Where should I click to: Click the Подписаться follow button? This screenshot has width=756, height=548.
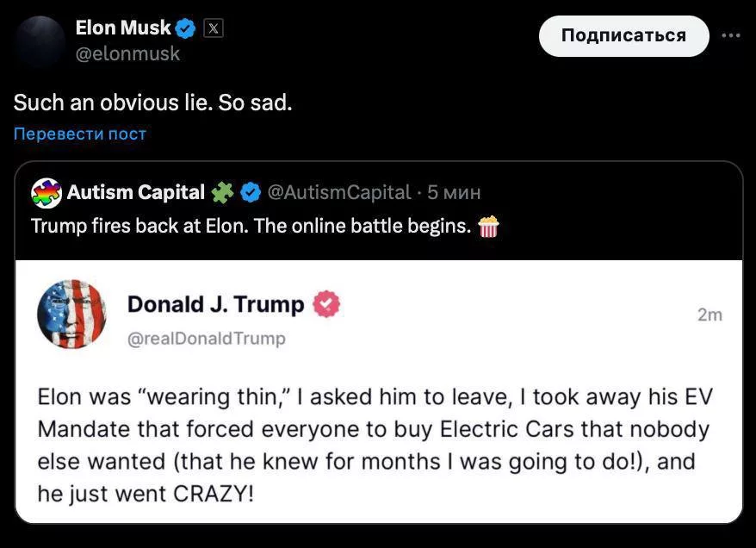click(x=623, y=35)
